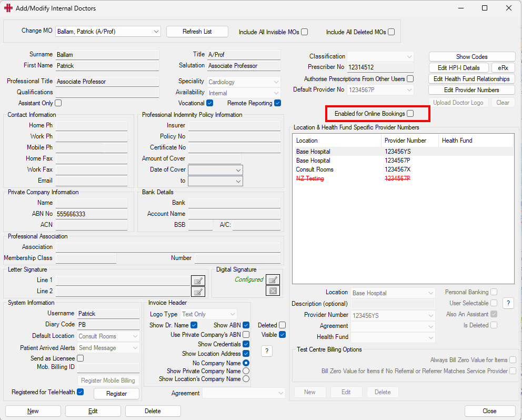Remove the digital signature with X icon
Viewport: 522px width, 420px height.
point(273,291)
